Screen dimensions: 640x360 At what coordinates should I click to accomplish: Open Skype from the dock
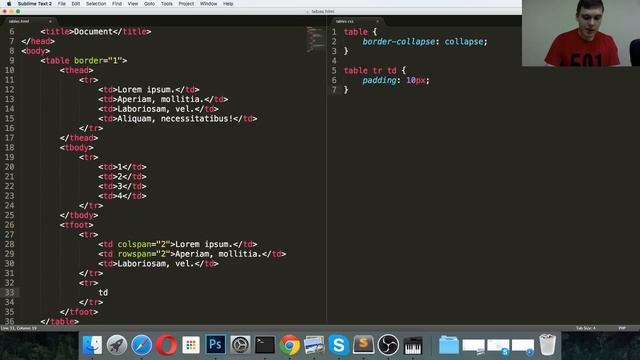pyautogui.click(x=339, y=345)
